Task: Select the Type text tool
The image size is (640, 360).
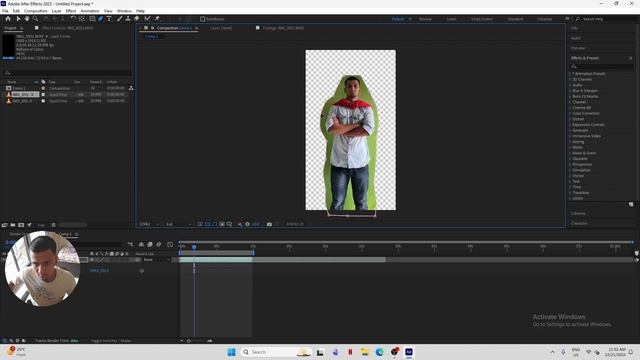Action: point(109,19)
